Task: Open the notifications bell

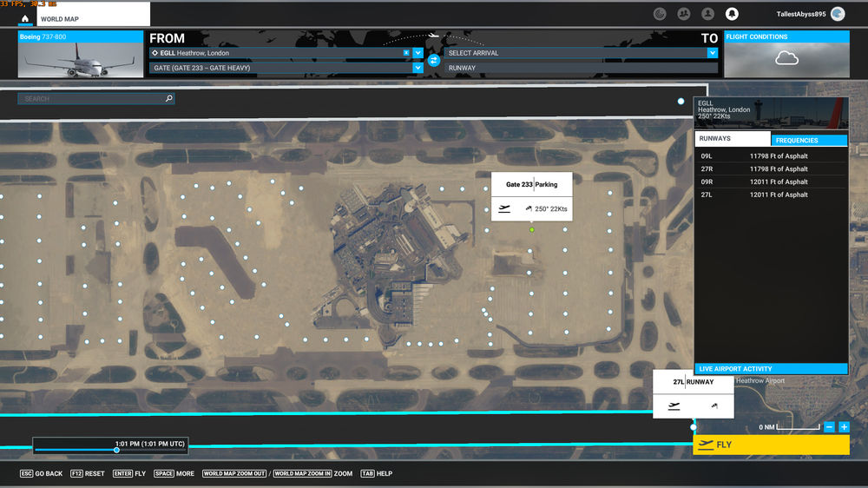Action: tap(732, 14)
